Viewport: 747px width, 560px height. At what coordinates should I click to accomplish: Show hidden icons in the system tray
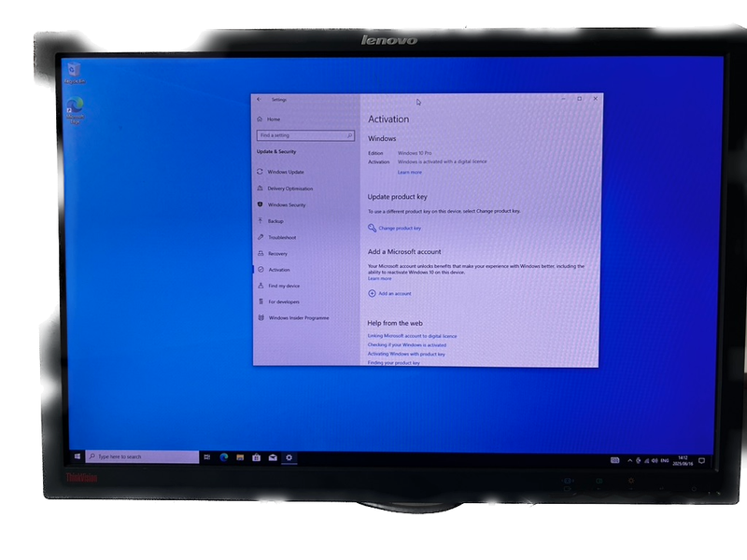point(629,460)
